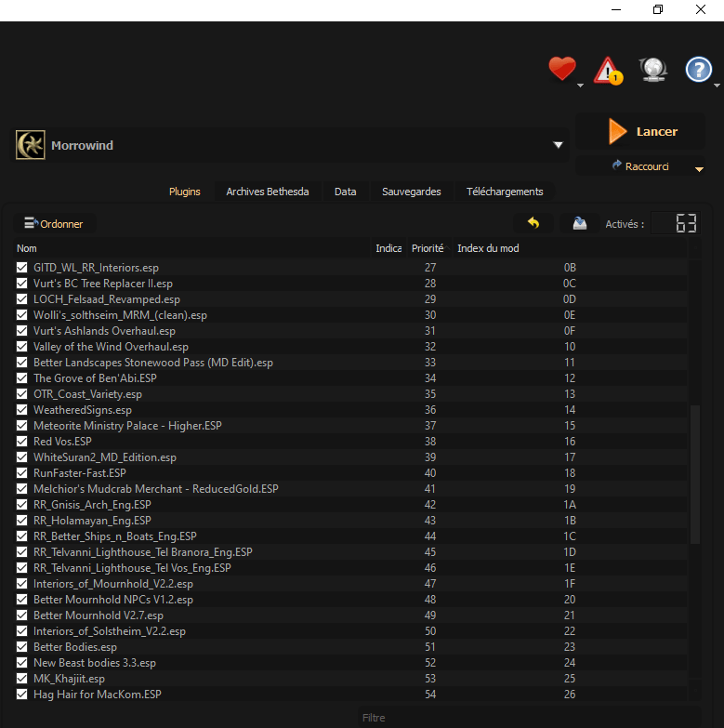The image size is (724, 728).
Task: Click the plugin list vertical scrollbar
Action: coord(694,474)
